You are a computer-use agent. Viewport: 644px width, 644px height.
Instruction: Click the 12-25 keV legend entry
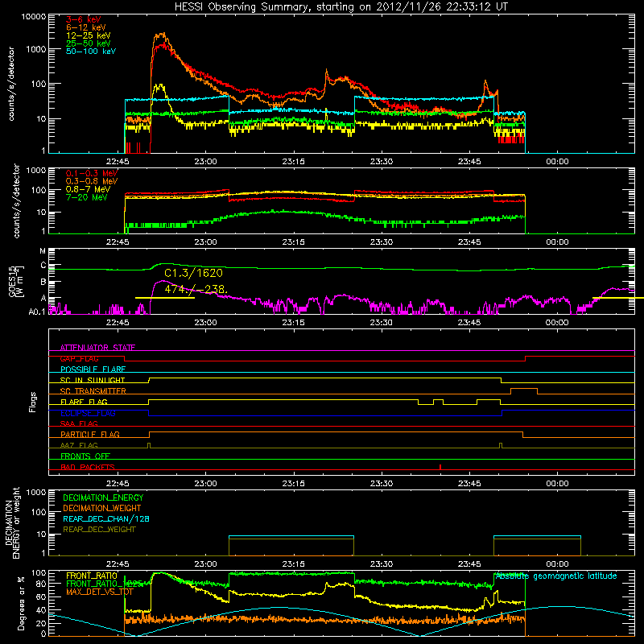point(89,35)
